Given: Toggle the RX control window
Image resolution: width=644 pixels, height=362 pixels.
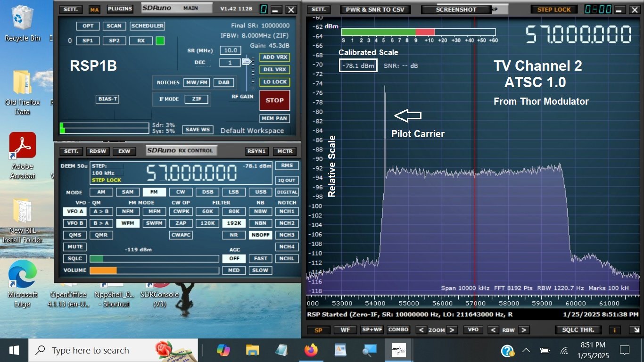Looking at the screenshot, I should coord(141,41).
